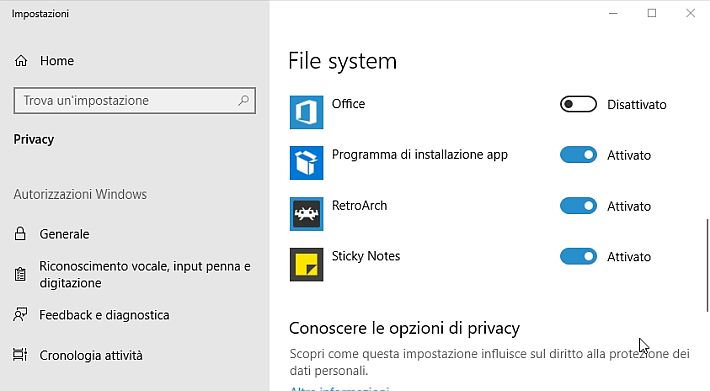Screen dimensions: 710x391
Task: Click the vertical scrollbar thumb
Action: pyautogui.click(x=707, y=266)
